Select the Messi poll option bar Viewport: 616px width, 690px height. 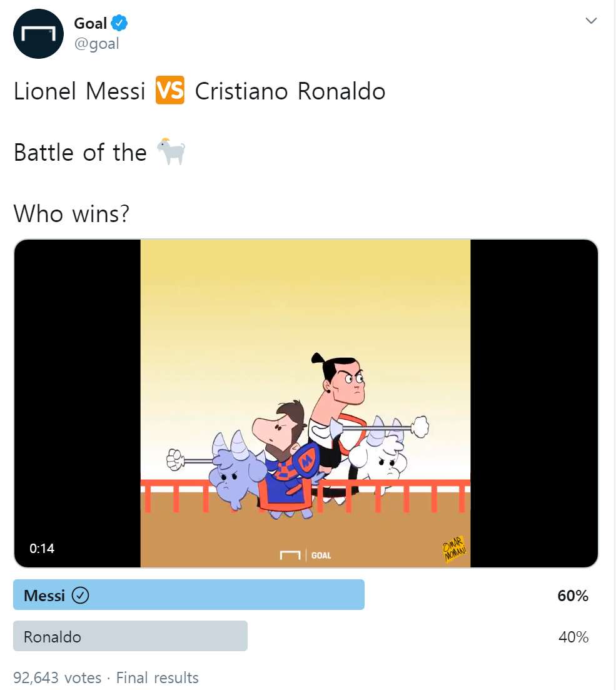(188, 595)
